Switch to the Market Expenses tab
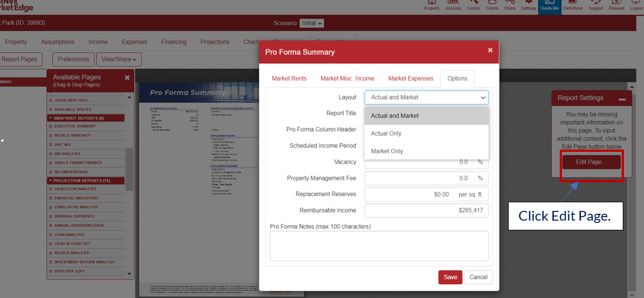This screenshot has height=298, width=644. tap(411, 79)
